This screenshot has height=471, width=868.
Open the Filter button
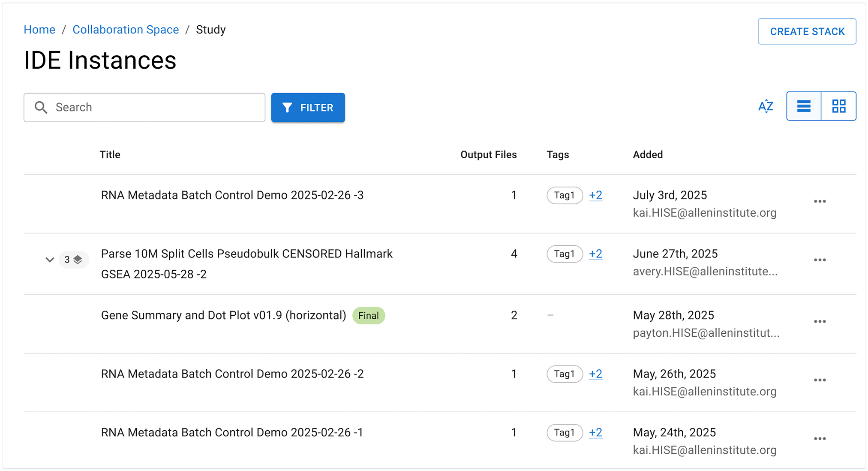click(x=308, y=108)
